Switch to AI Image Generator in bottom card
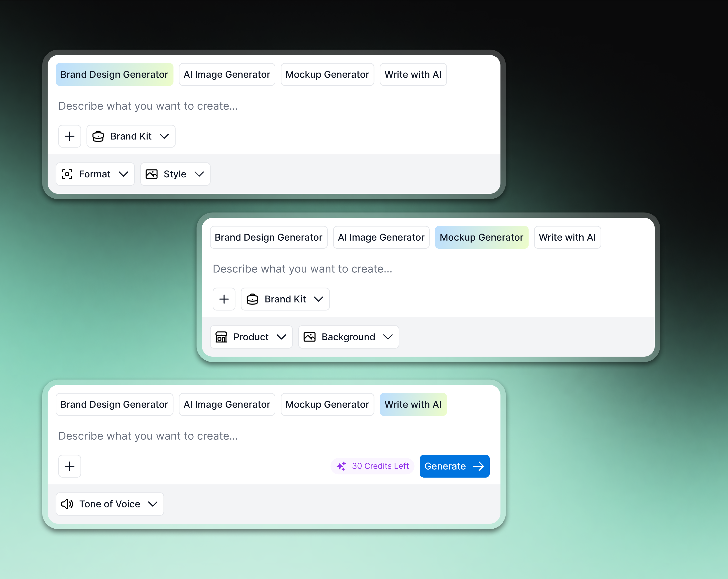728x579 pixels. 227,404
